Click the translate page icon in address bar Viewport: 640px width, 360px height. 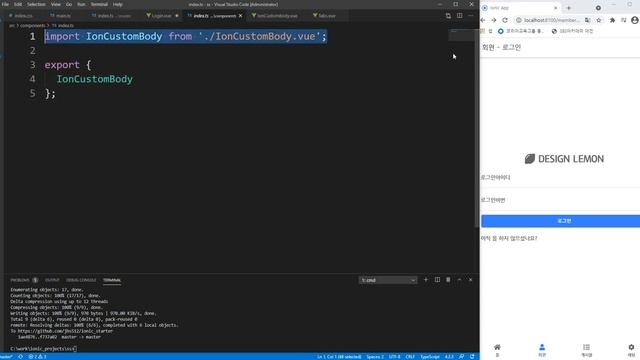588,20
